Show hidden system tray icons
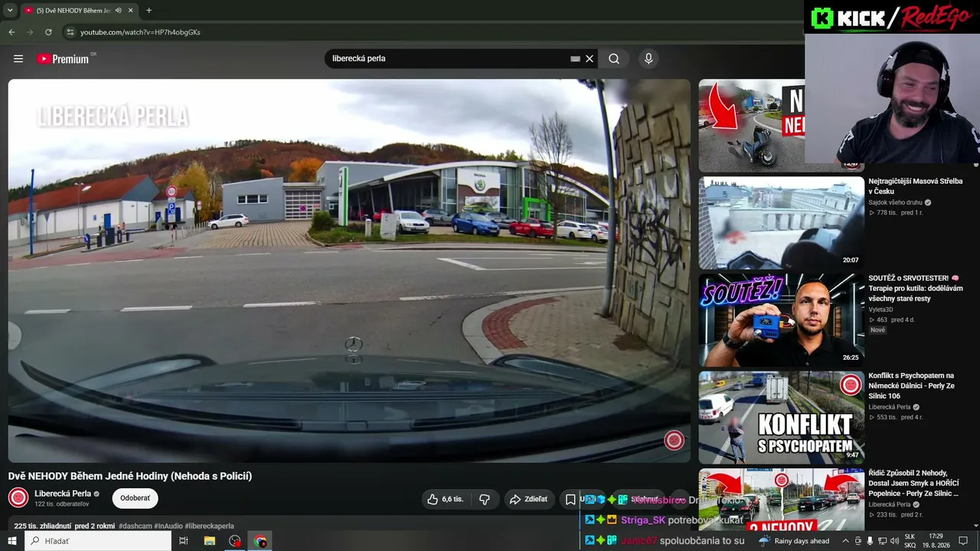 tap(845, 541)
